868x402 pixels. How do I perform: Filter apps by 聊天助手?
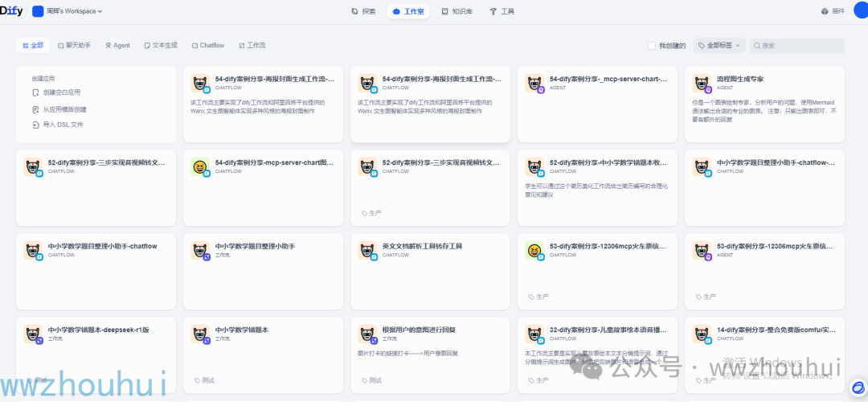pyautogui.click(x=74, y=45)
